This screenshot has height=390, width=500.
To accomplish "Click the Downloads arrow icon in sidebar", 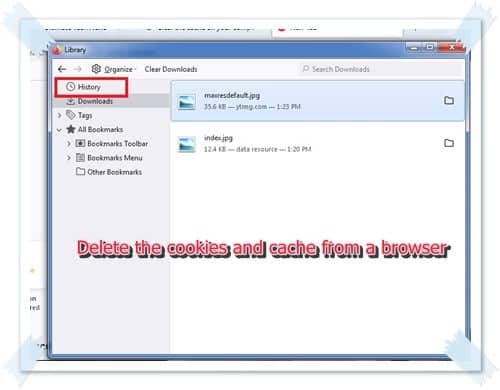I will coord(70,101).
